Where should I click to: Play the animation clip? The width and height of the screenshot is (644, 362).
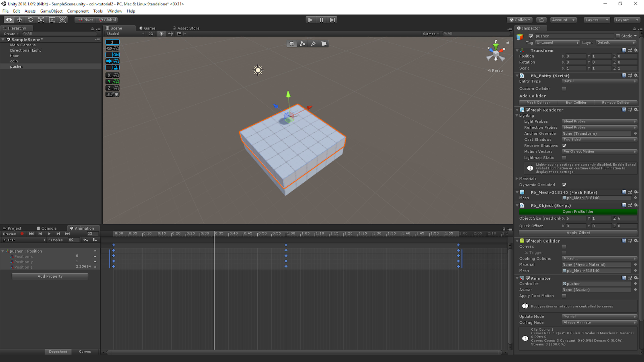(x=49, y=234)
